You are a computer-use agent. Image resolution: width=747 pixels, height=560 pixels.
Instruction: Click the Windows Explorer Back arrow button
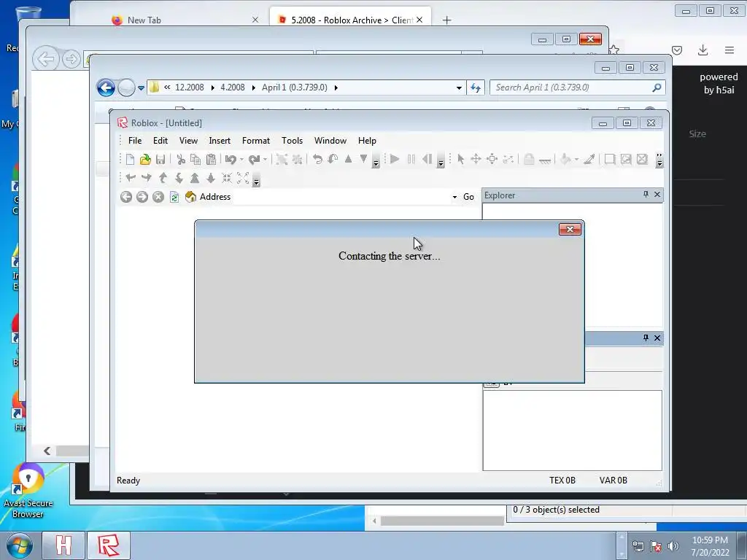106,87
